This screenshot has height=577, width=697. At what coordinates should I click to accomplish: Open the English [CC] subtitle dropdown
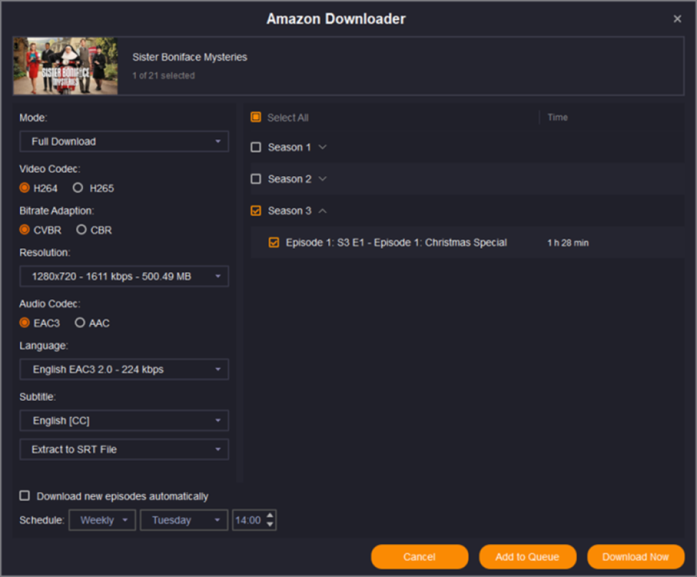(x=124, y=421)
